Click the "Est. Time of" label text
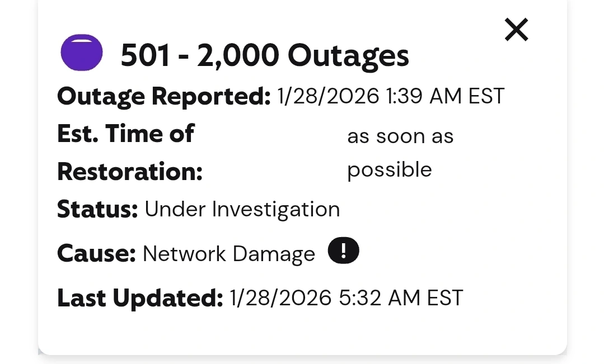Viewport: 604px width, 364px height. pyautogui.click(x=125, y=134)
